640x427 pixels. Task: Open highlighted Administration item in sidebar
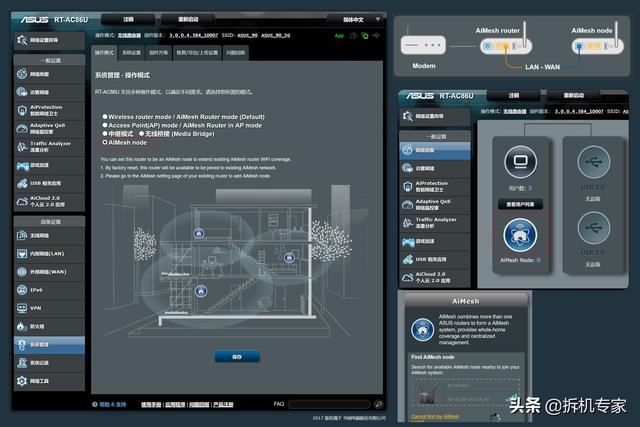49,345
